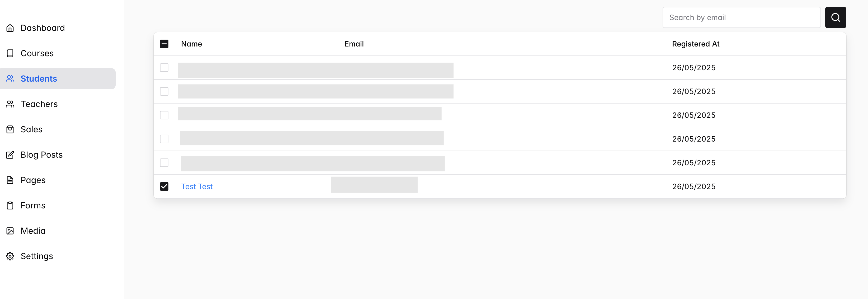The image size is (868, 299).
Task: Click the Media image icon
Action: tap(10, 231)
